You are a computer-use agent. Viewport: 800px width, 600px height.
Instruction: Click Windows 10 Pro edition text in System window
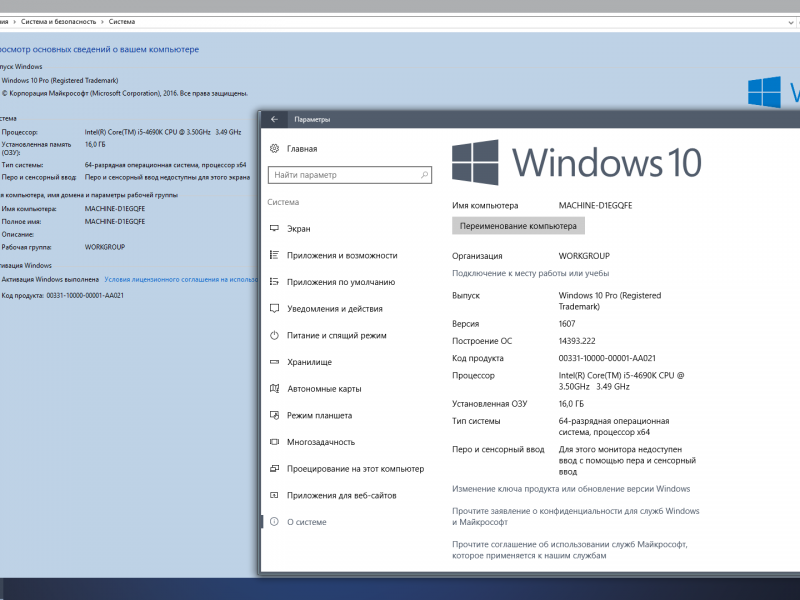(x=60, y=81)
